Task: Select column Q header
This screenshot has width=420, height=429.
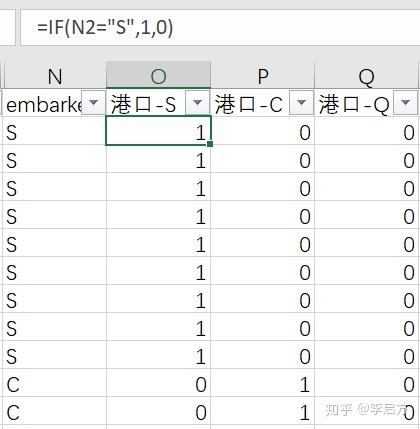Action: coord(367,76)
